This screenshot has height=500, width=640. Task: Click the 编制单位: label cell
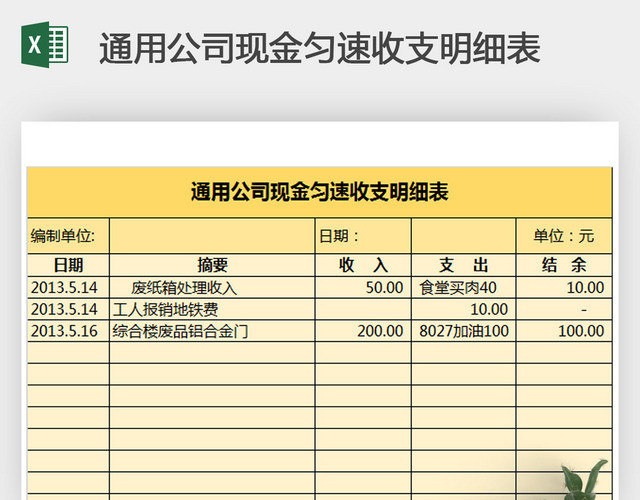[68, 236]
